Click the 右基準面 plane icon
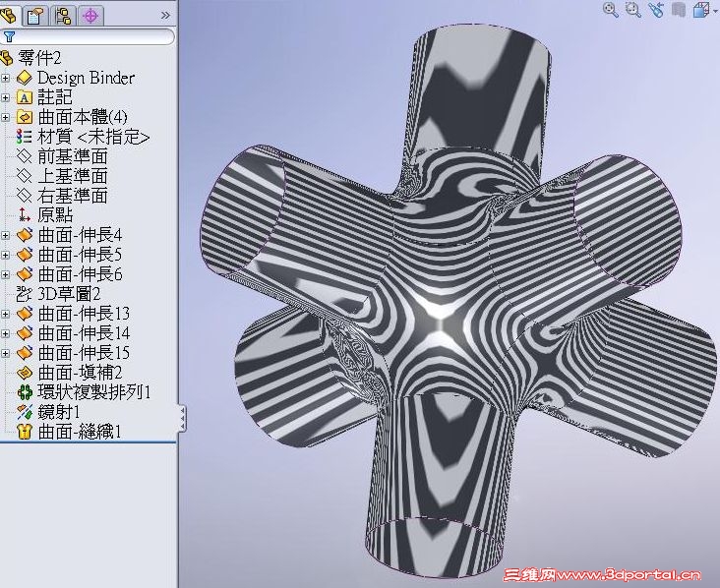 pos(25,196)
